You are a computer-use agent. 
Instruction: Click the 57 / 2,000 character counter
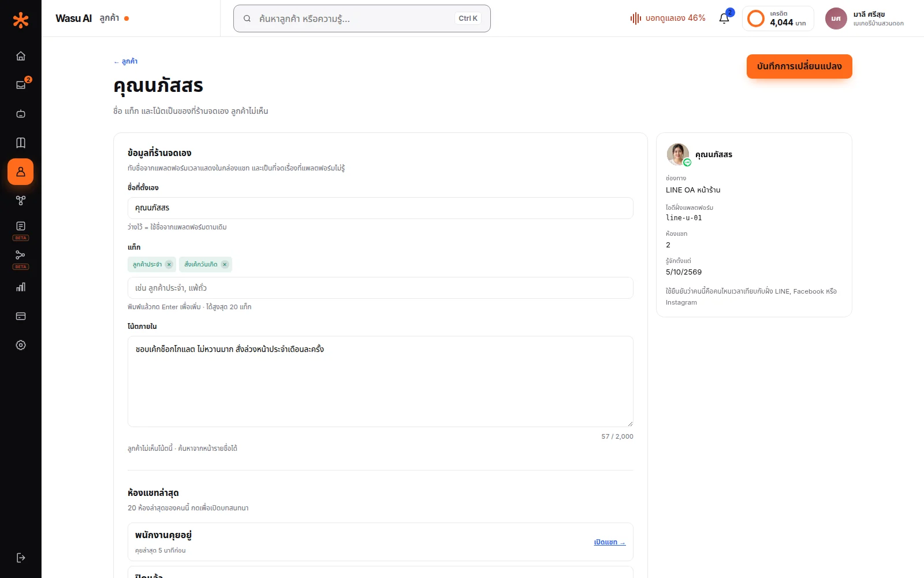pyautogui.click(x=617, y=436)
